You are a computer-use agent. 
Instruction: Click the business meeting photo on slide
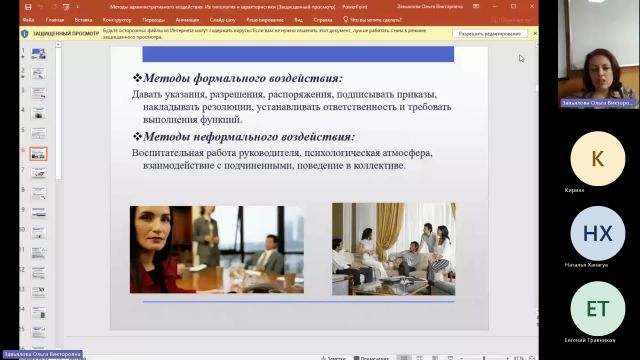217,249
